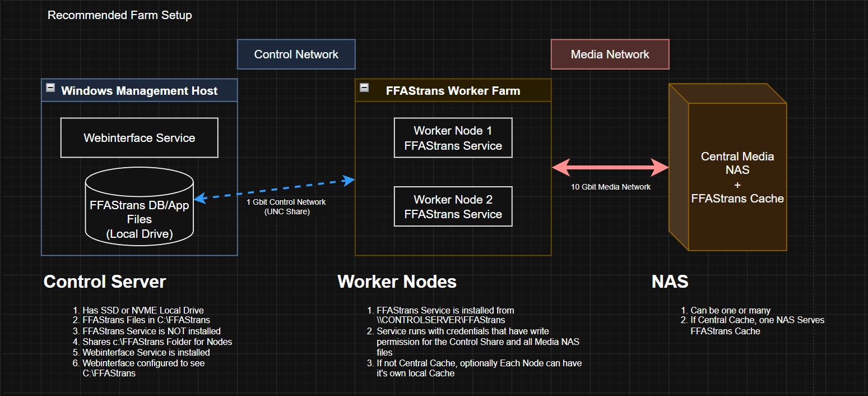This screenshot has width=868, height=396.
Task: Click the 'Control Server' heading
Action: 105,281
